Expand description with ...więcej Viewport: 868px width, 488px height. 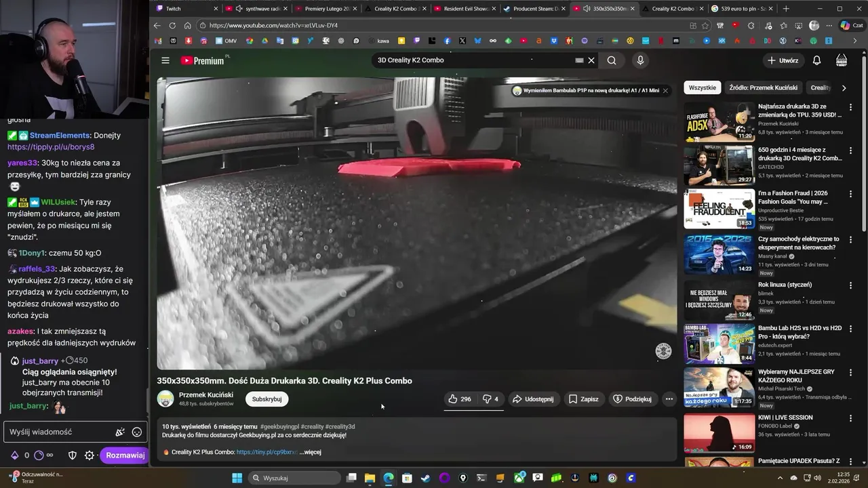point(310,452)
